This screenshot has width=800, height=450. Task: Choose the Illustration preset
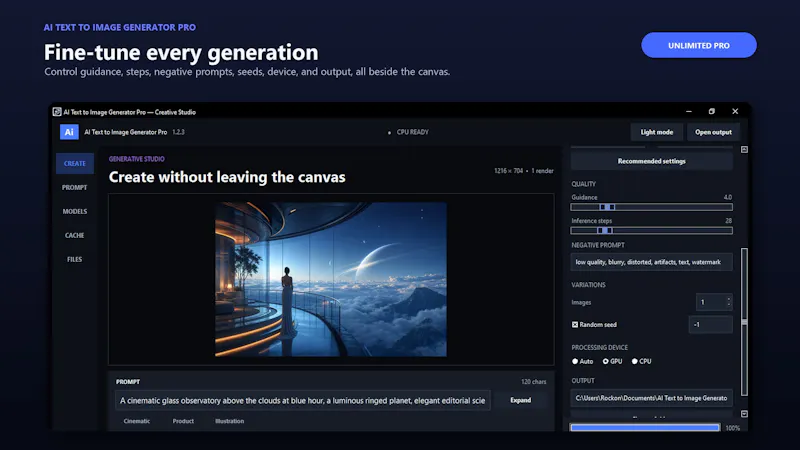pyautogui.click(x=230, y=421)
